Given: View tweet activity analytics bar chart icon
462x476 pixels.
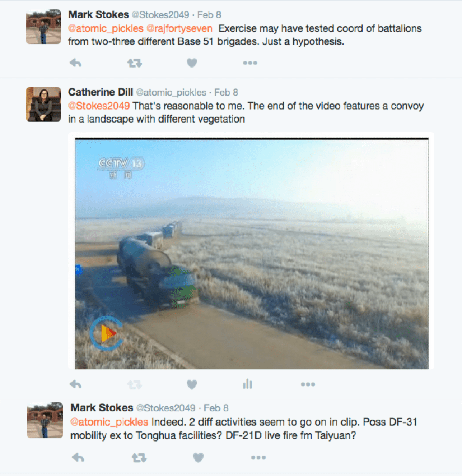Looking at the screenshot, I should point(247,384).
